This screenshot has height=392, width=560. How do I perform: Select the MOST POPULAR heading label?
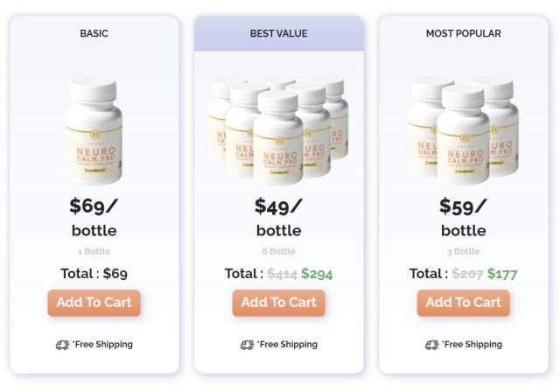click(x=463, y=33)
